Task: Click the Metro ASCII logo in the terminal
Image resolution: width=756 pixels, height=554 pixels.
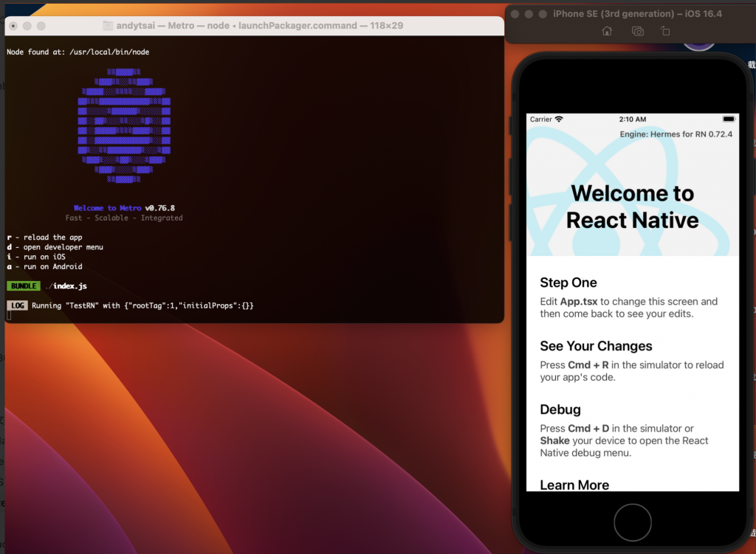Action: pyautogui.click(x=124, y=125)
